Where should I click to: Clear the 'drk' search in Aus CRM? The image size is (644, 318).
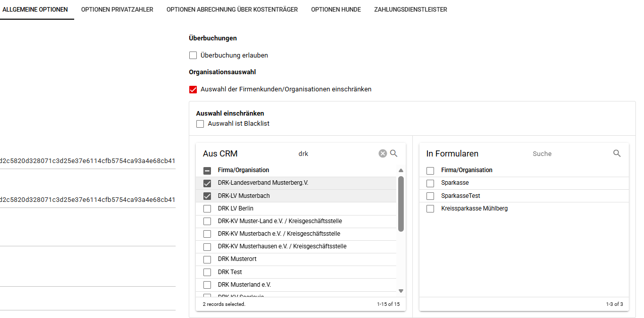[x=383, y=153]
